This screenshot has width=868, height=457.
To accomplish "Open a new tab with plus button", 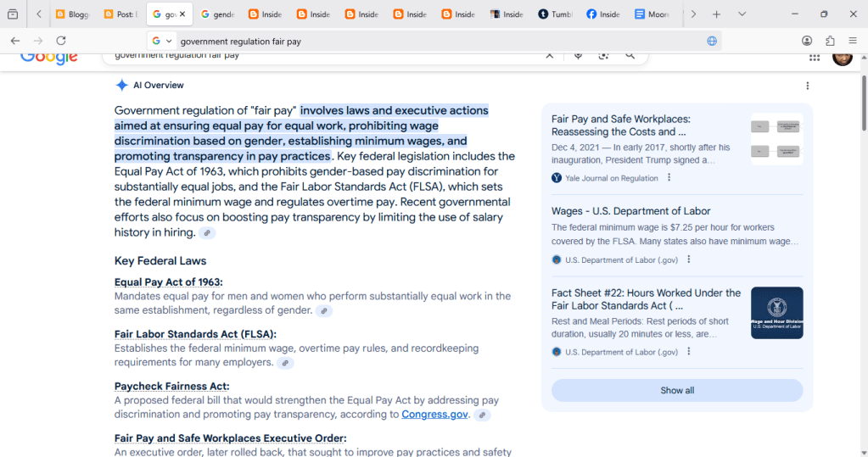I will 716,14.
